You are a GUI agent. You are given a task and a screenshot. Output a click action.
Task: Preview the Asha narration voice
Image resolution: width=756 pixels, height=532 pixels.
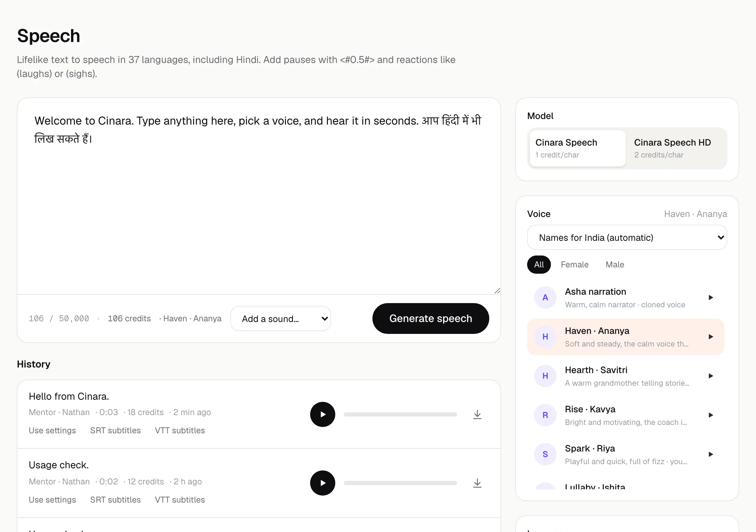[710, 297]
